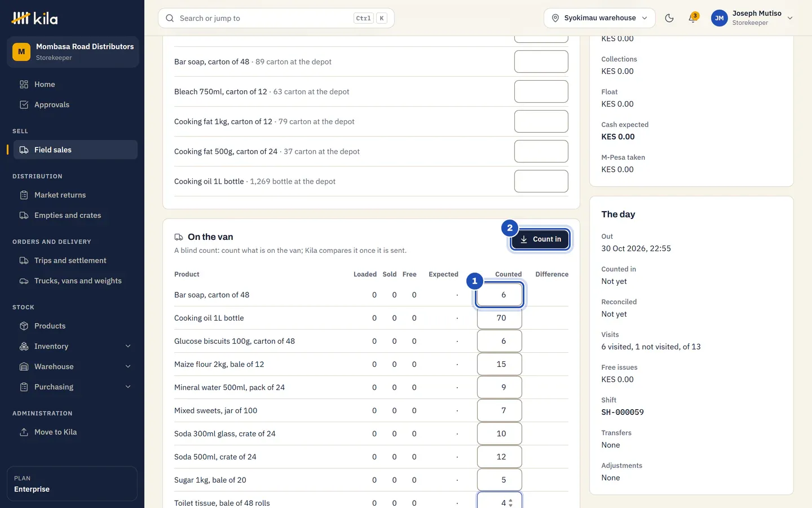Click the Field sales truck icon
This screenshot has height=508, width=812.
coord(24,150)
